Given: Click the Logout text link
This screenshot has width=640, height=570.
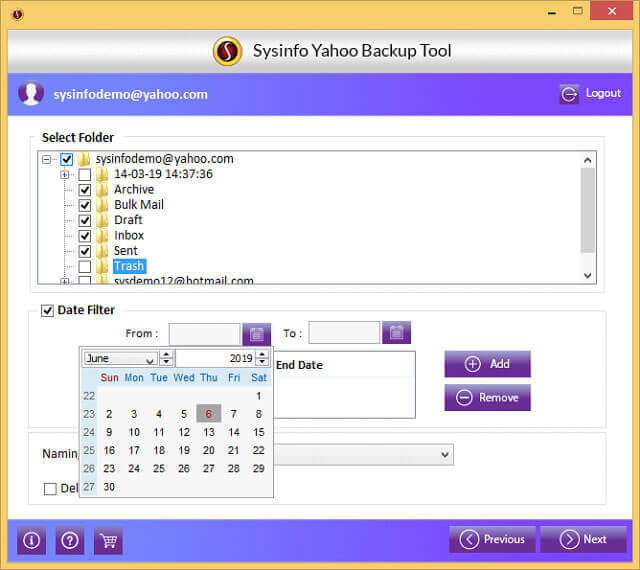Looking at the screenshot, I should tap(603, 93).
